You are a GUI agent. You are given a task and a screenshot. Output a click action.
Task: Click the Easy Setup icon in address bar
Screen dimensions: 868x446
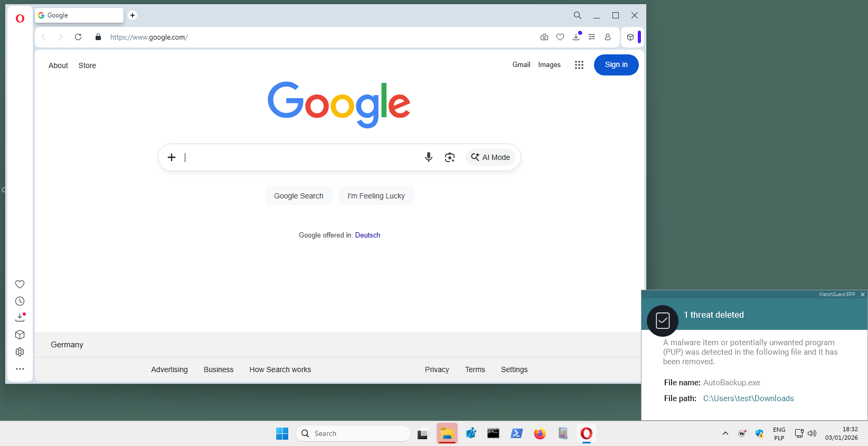[x=592, y=37]
